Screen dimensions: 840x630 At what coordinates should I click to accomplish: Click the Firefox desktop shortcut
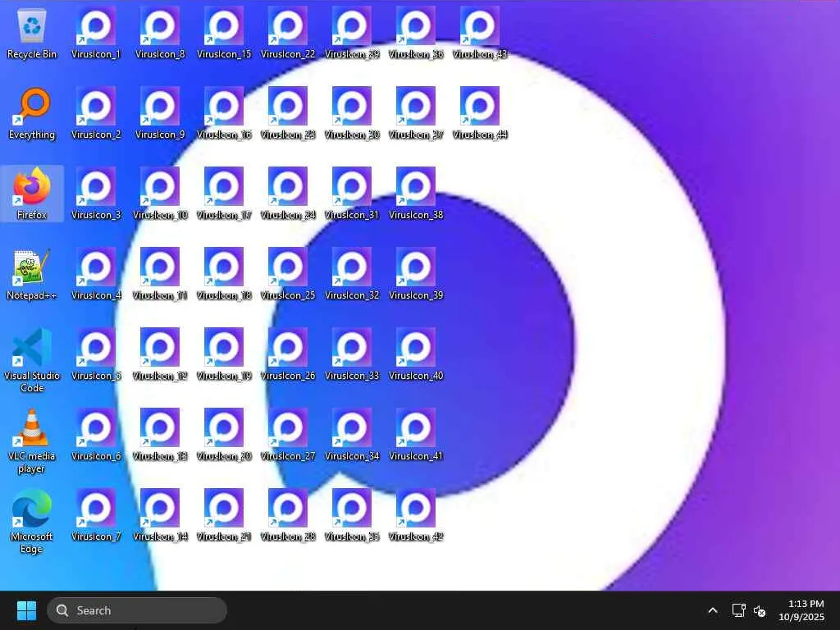(x=32, y=194)
